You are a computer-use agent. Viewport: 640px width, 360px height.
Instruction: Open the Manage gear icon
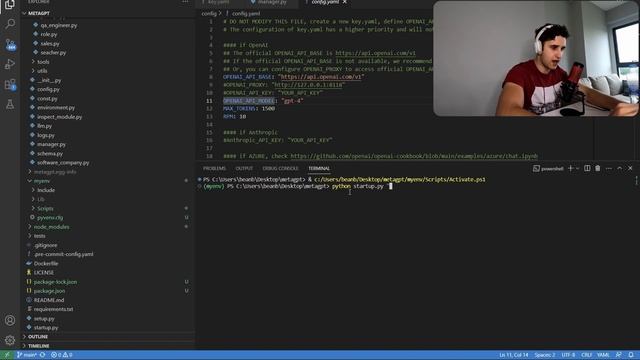10,340
